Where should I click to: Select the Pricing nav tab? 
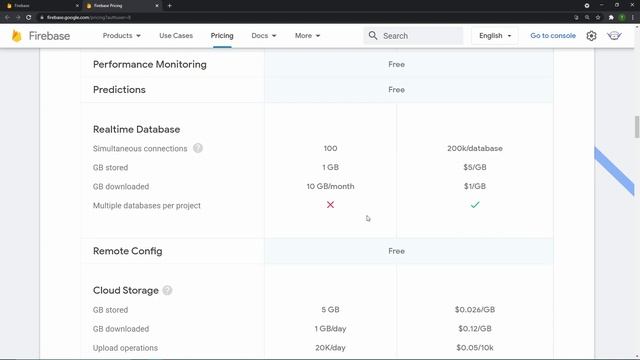222,36
